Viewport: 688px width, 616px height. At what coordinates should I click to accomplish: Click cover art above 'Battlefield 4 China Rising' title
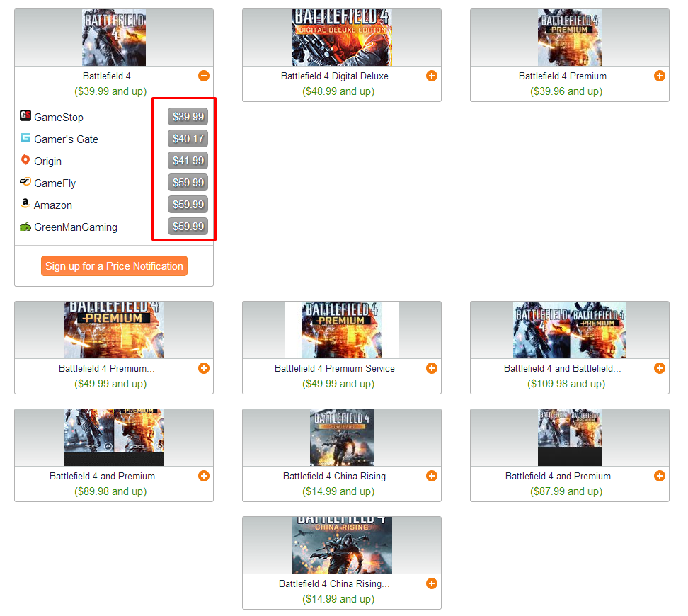(x=342, y=438)
